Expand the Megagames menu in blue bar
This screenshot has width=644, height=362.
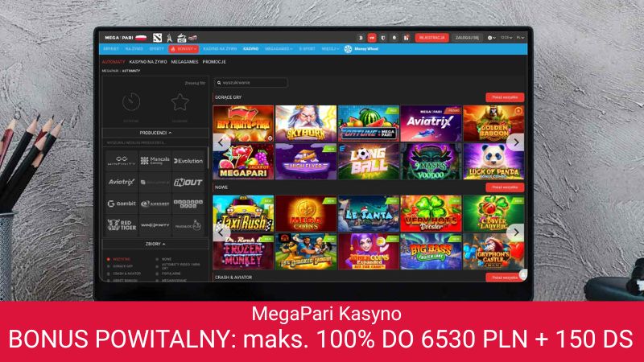pos(279,49)
